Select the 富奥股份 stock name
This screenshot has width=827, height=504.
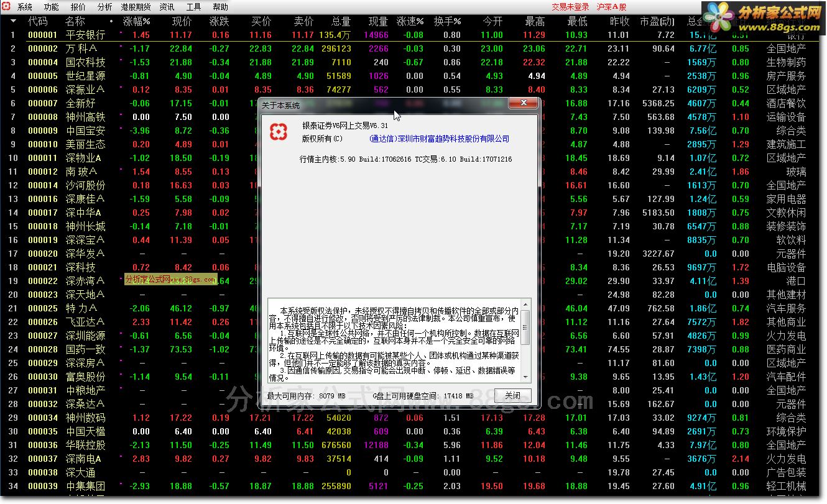86,377
